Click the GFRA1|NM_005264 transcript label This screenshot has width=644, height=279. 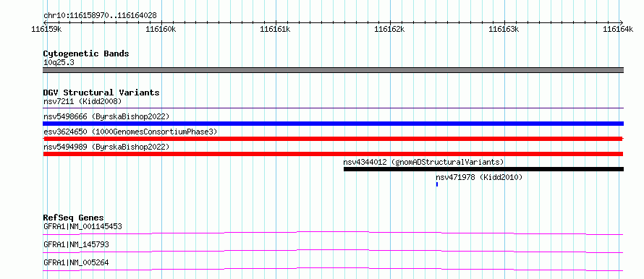(76, 262)
